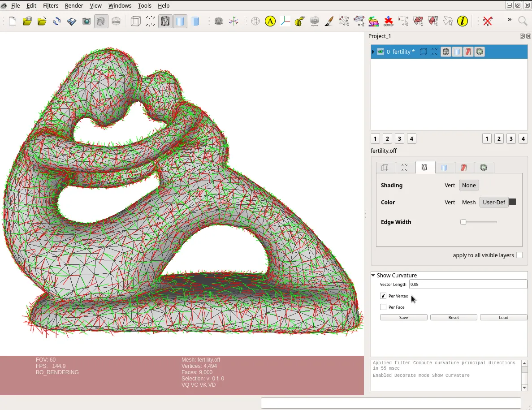Click the Export Mesh floppy disk icon
532x410 pixels.
pyautogui.click(x=72, y=21)
